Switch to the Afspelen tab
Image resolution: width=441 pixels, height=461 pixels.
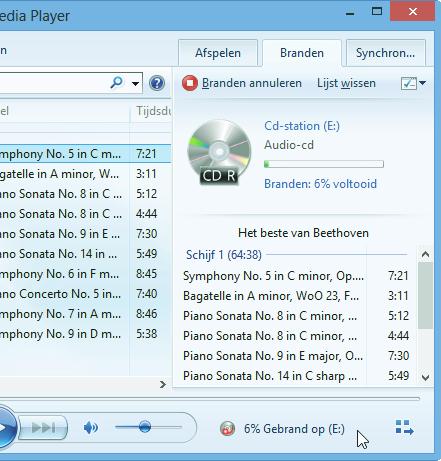pos(218,53)
